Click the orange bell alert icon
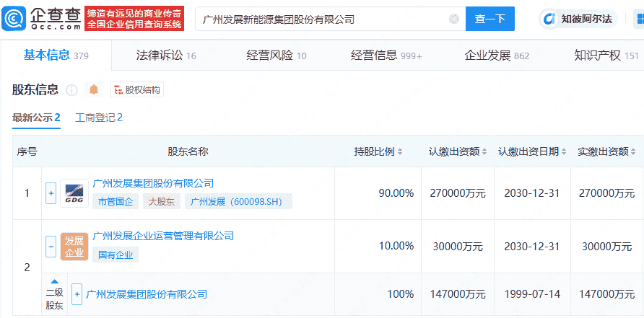644x318 pixels. click(93, 90)
